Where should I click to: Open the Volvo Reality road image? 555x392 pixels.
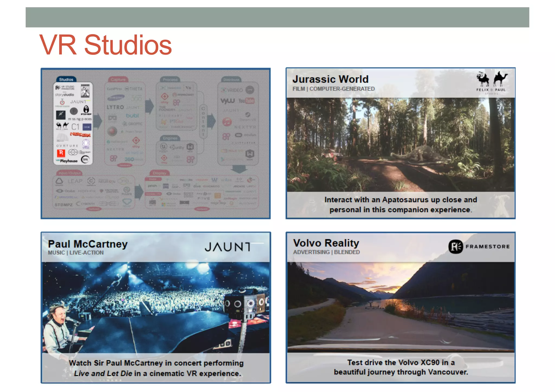(x=401, y=307)
